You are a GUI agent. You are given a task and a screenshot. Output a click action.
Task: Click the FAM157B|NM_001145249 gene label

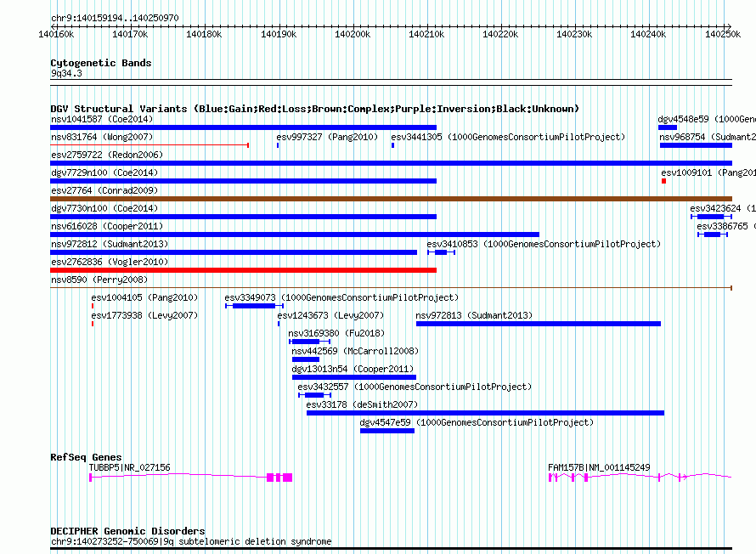(x=600, y=467)
